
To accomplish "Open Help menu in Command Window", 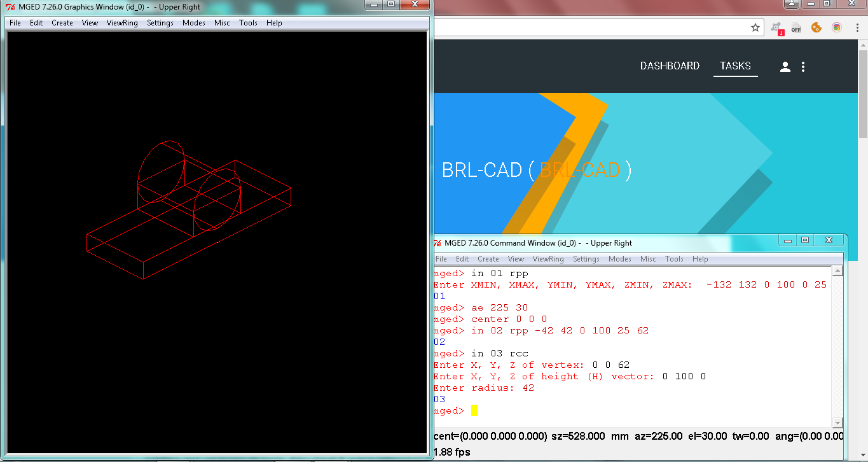I will (x=700, y=259).
